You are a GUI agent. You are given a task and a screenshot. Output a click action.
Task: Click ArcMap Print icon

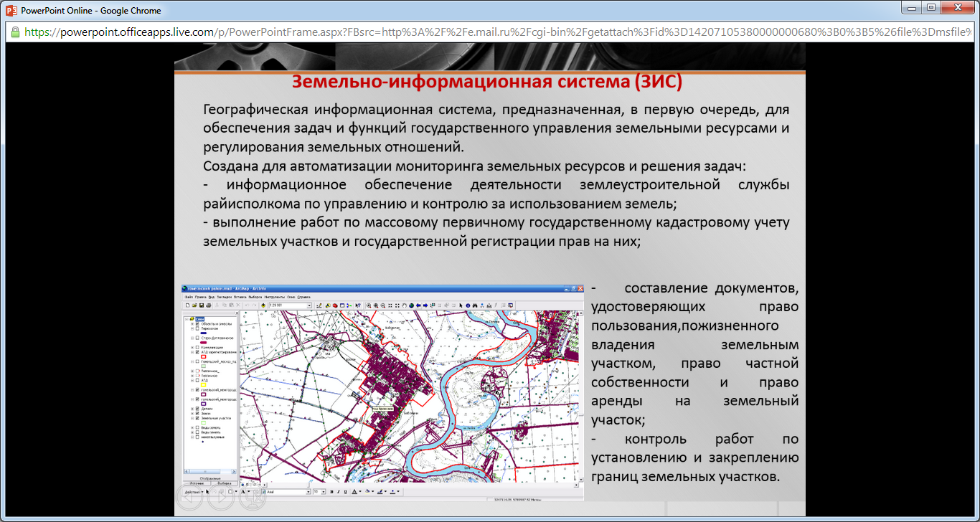[209, 305]
